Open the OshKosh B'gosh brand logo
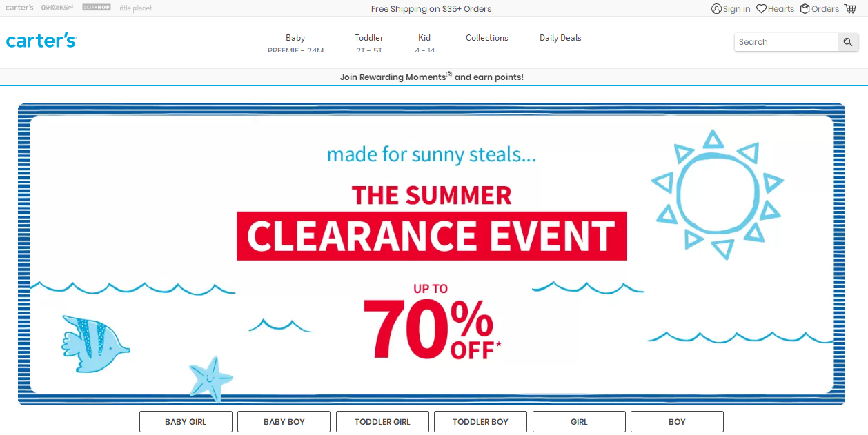868x435 pixels. (57, 8)
